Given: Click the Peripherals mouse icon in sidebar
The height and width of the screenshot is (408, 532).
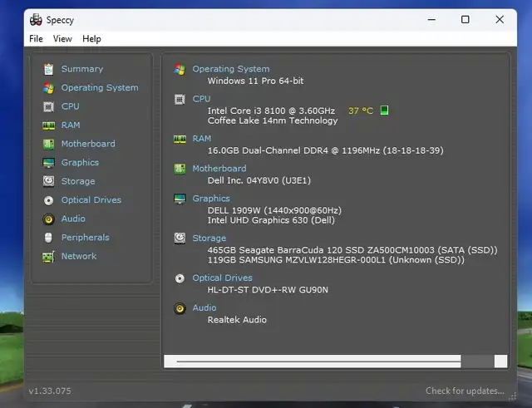Looking at the screenshot, I should (48, 238).
